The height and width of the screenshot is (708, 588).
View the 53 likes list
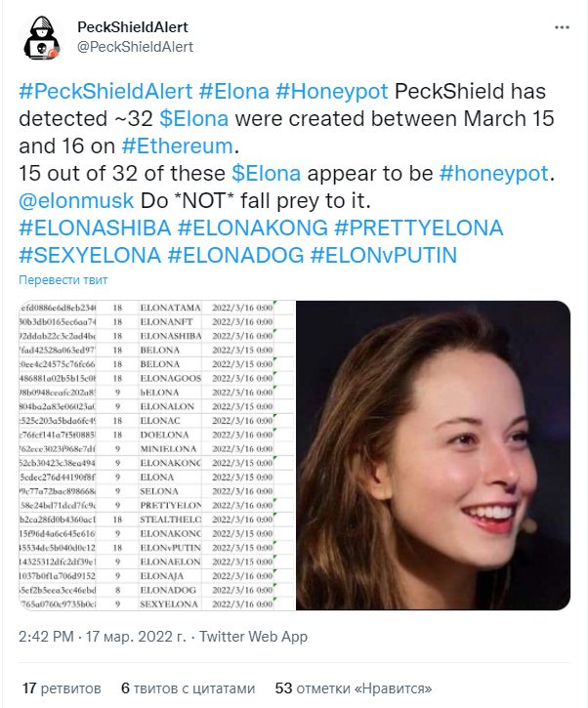point(354,688)
